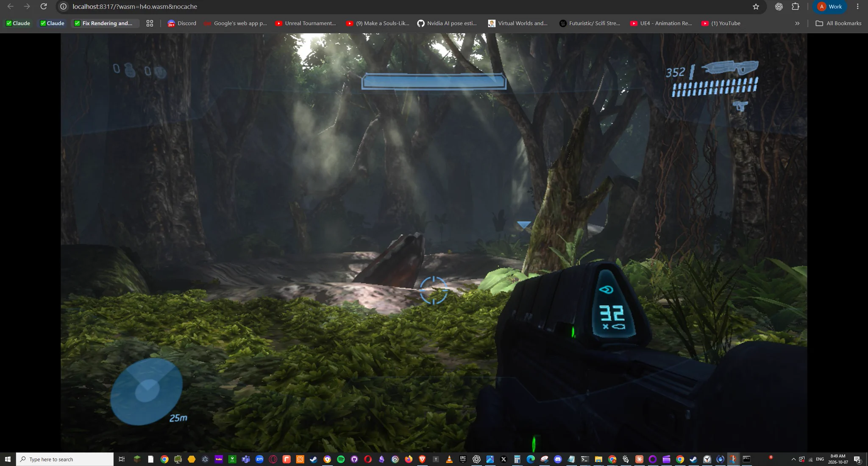Open the Work profile menu

tap(829, 6)
